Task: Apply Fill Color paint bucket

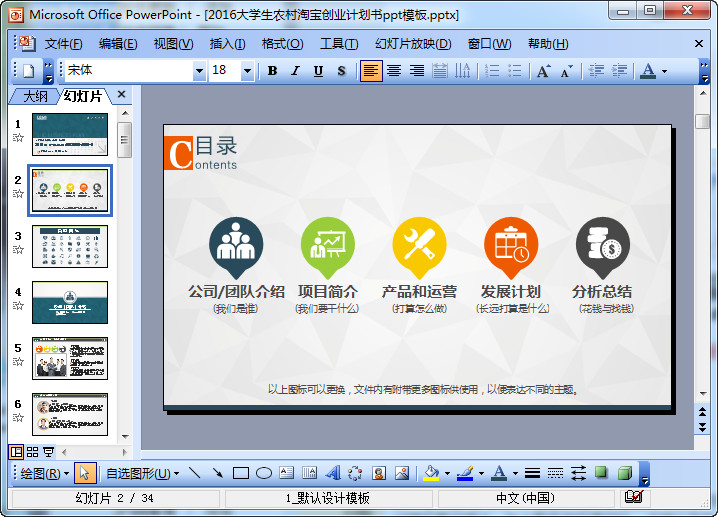Action: [x=431, y=473]
